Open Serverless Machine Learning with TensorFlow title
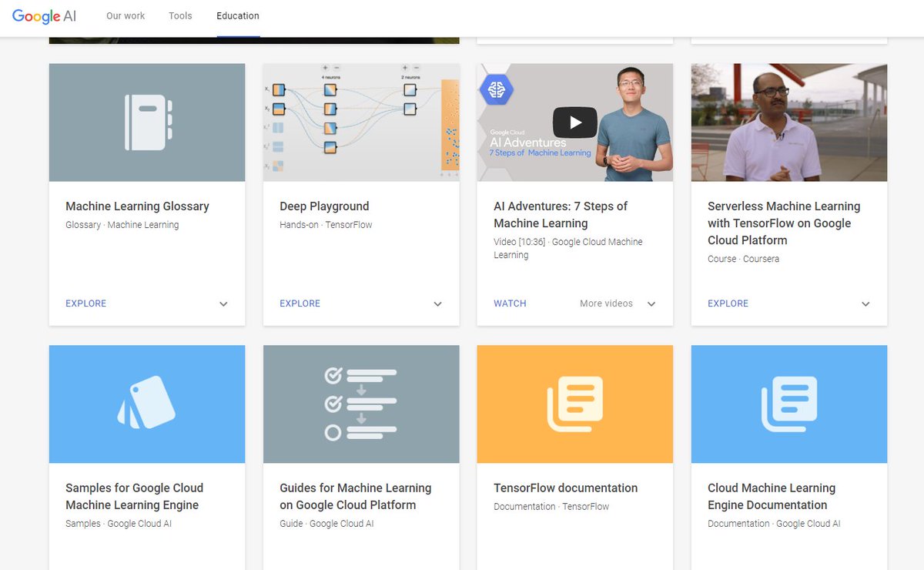 click(784, 223)
